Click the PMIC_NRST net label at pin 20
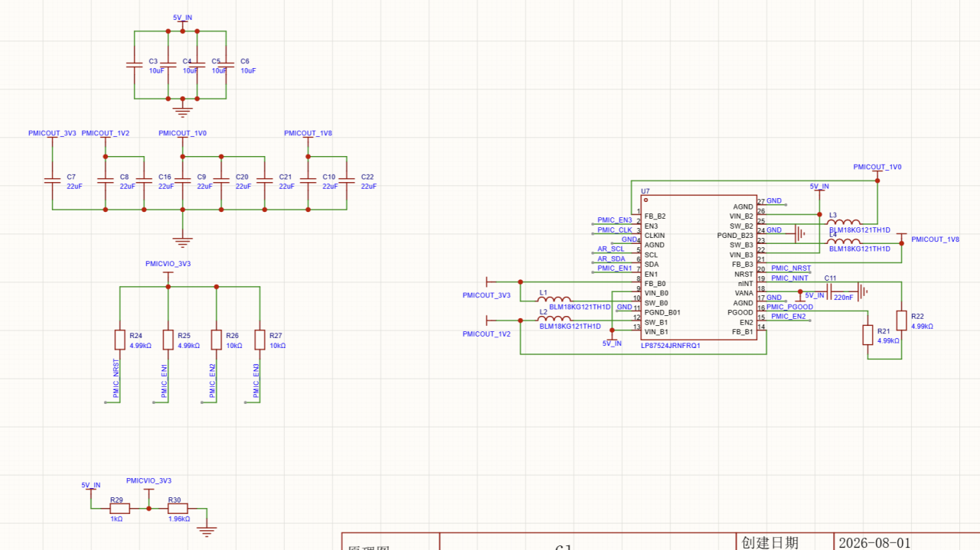This screenshot has height=550, width=980. [x=791, y=268]
